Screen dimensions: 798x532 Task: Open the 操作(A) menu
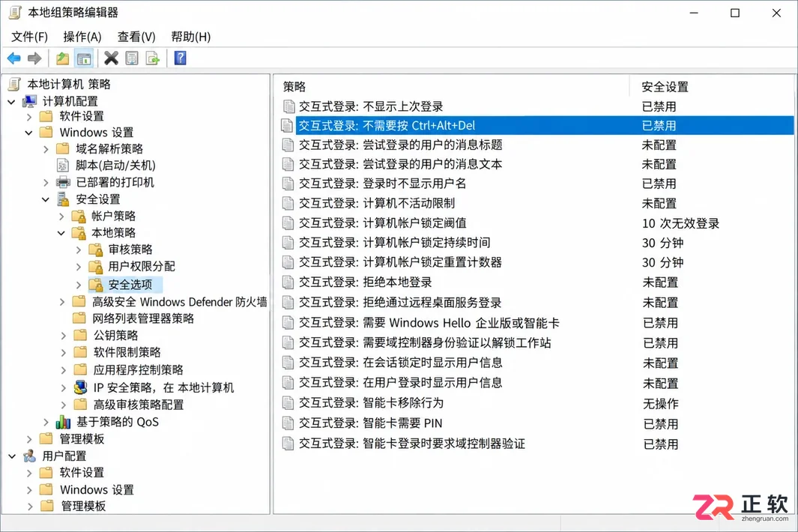click(82, 37)
